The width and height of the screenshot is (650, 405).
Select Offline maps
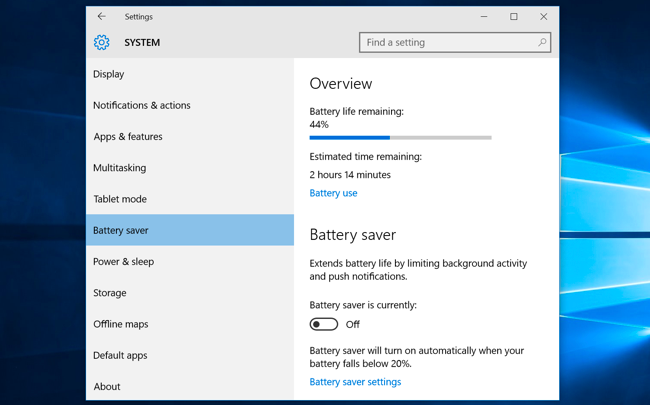click(190, 324)
